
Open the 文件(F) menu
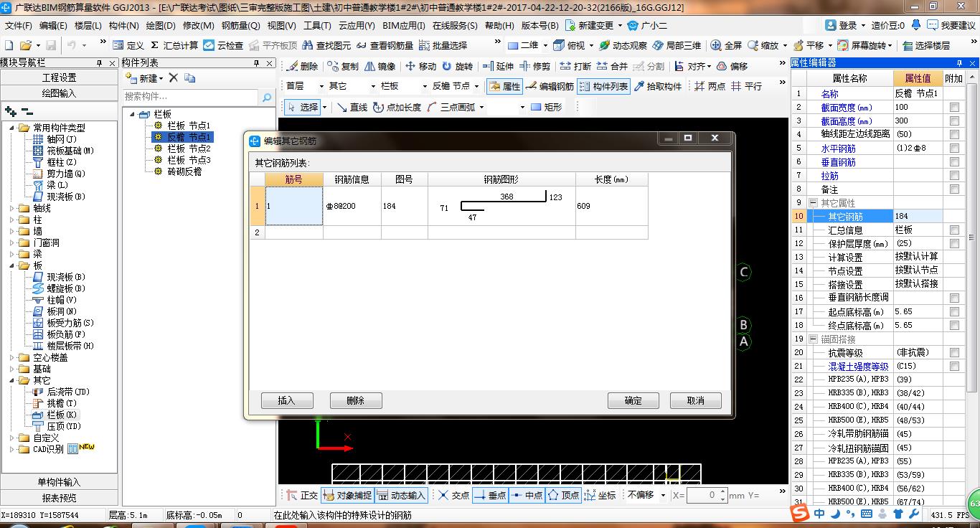click(19, 25)
